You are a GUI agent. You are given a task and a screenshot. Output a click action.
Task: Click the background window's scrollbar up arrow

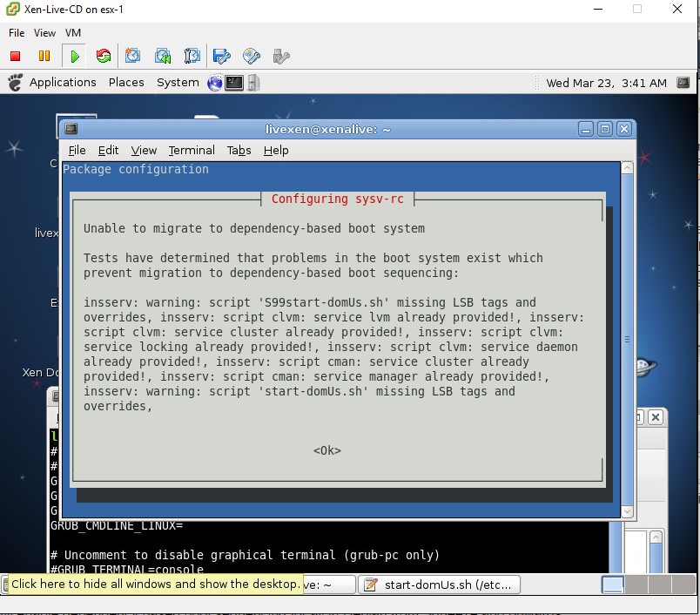pyautogui.click(x=656, y=537)
